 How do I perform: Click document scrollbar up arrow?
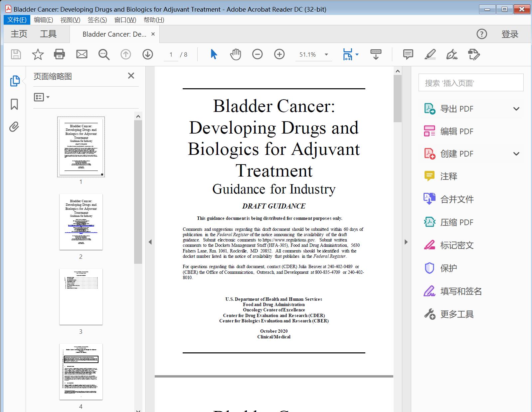(x=398, y=71)
